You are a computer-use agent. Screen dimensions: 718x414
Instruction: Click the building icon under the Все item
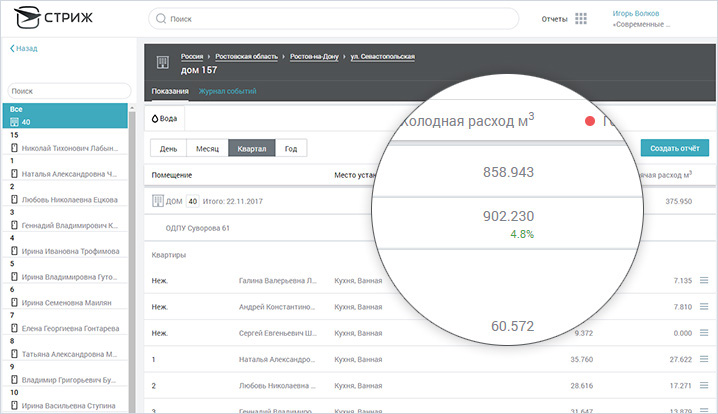(x=14, y=122)
